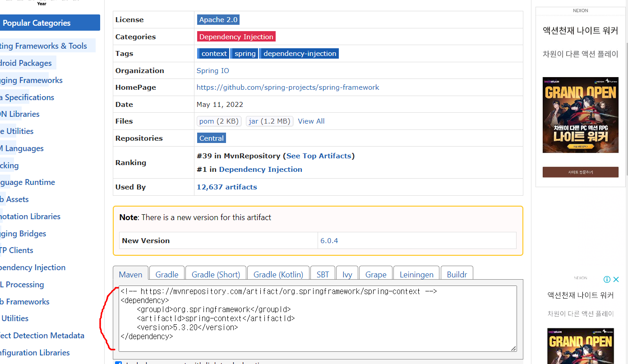Screen dimensions: 628x364
Task: Click the View All files link
Action: tap(311, 121)
